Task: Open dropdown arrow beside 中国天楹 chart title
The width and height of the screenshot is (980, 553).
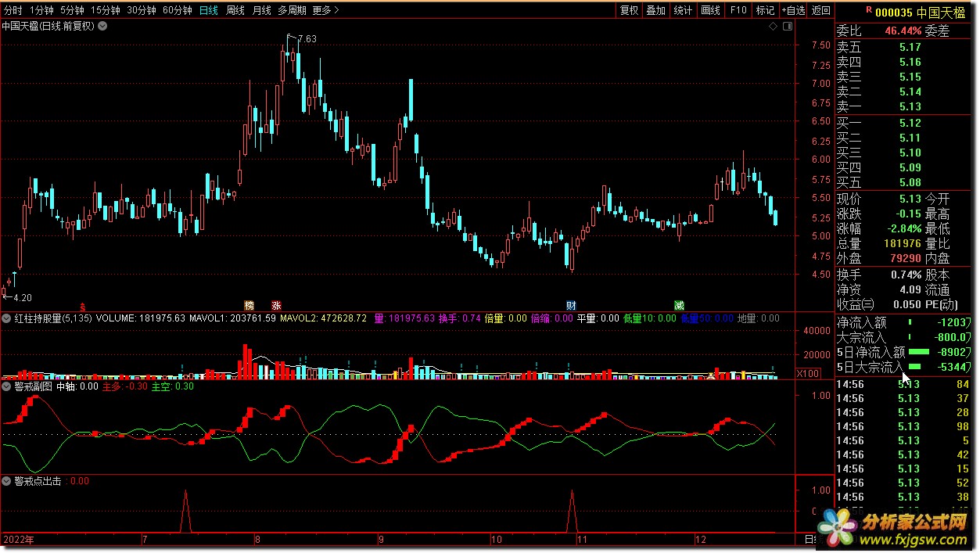Action: [102, 26]
